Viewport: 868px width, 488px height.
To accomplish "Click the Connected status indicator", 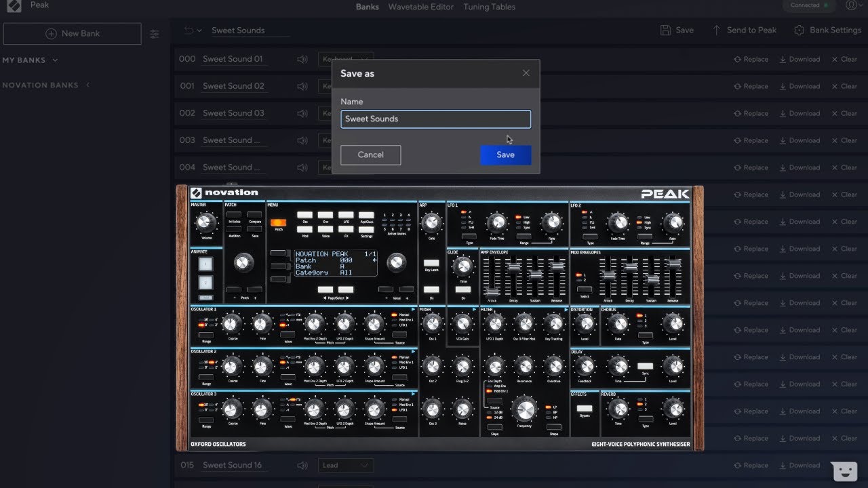I will click(810, 5).
